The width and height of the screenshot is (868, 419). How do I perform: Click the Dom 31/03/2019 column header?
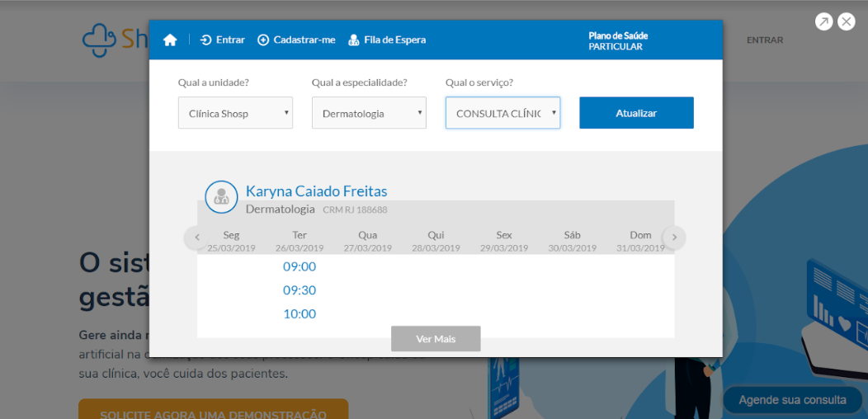coord(640,242)
